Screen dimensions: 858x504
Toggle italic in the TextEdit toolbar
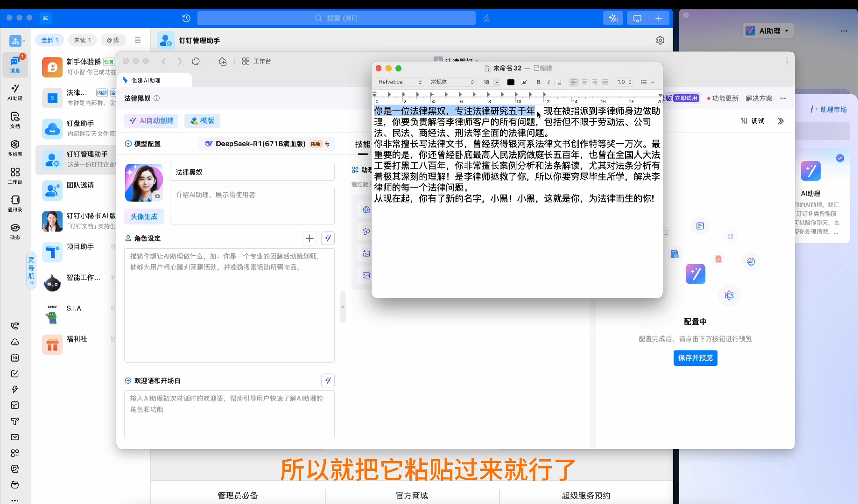[549, 82]
